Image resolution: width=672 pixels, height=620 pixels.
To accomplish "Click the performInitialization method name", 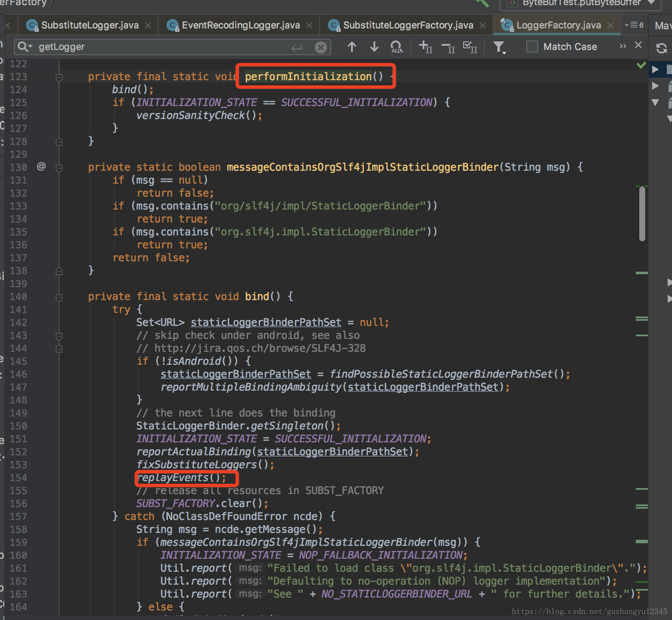I will point(308,76).
